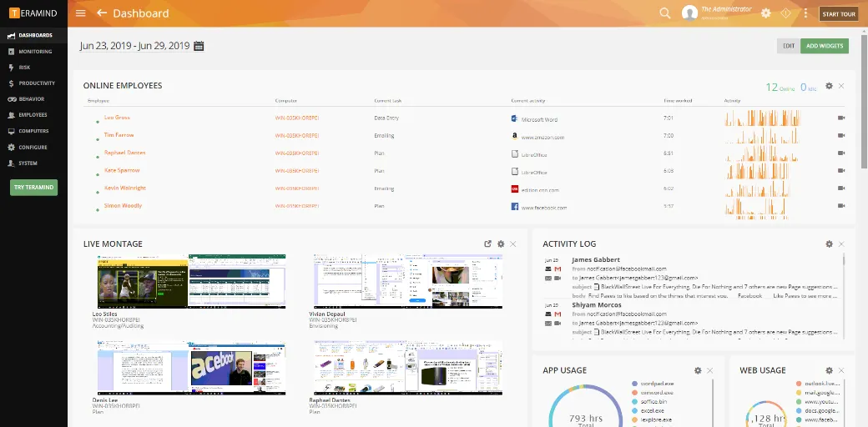Viewport: 868px width, 427px height.
Task: Click the wordpad.exe legend color dot
Action: coord(634,384)
